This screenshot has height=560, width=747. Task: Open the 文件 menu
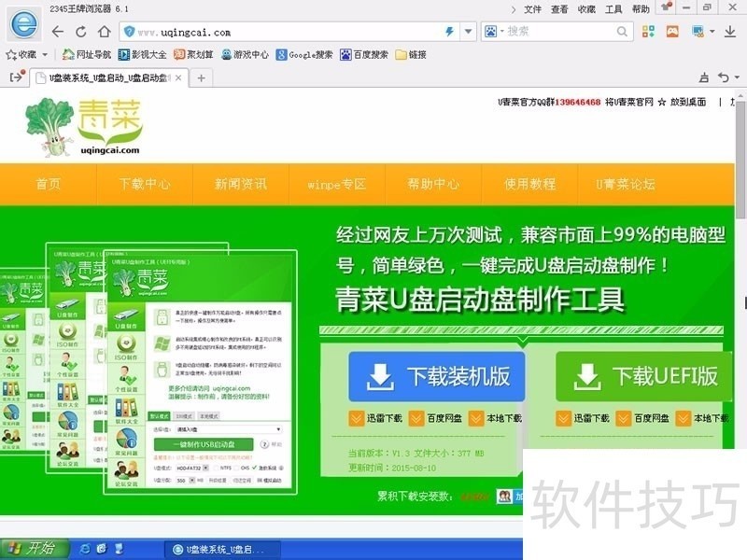532,9
